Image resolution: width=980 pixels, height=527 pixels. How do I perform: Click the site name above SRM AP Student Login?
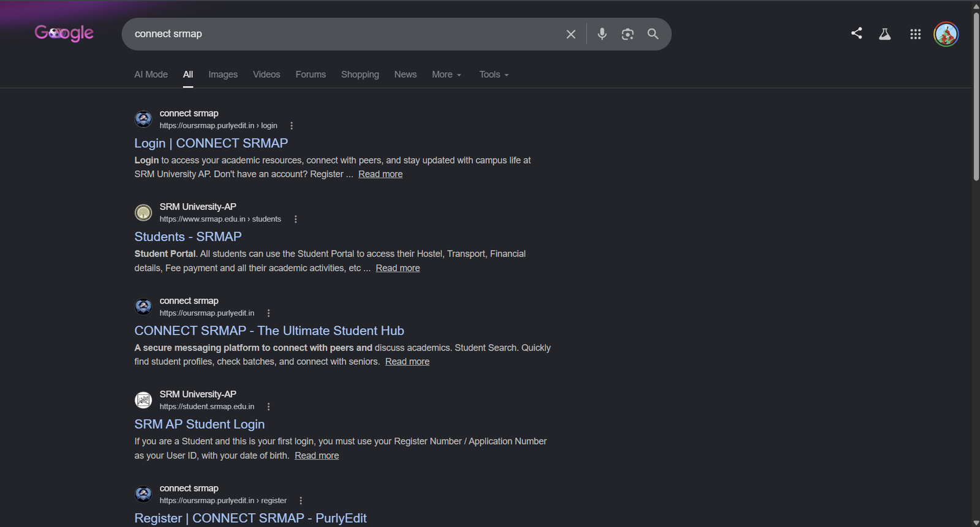(x=198, y=394)
